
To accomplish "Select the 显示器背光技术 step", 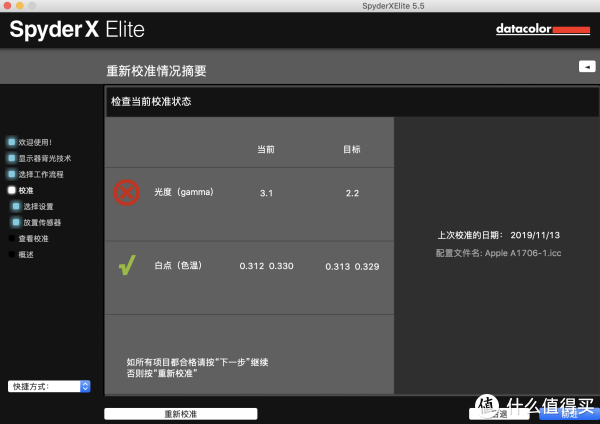I will coord(39,158).
